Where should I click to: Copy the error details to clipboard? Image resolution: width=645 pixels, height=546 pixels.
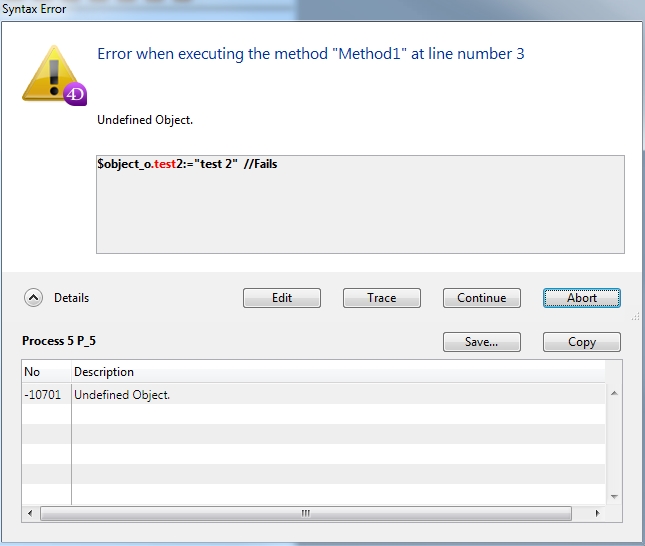pos(581,342)
